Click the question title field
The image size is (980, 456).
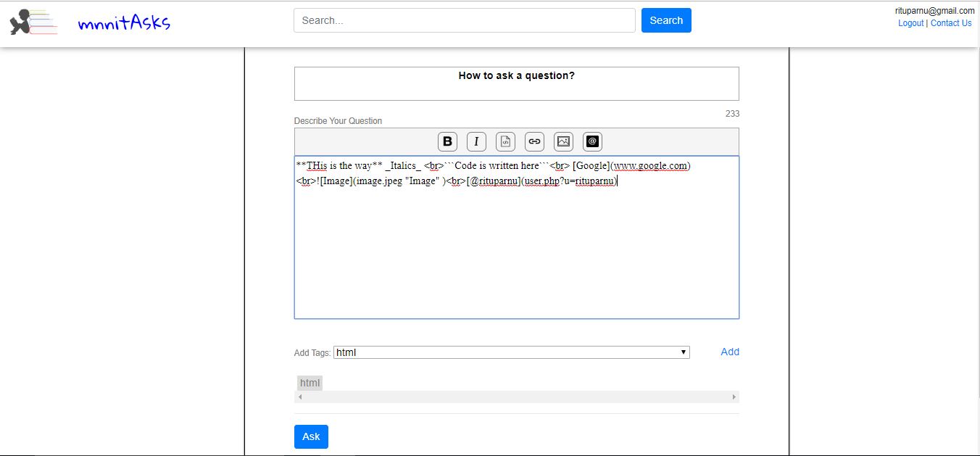(x=517, y=83)
